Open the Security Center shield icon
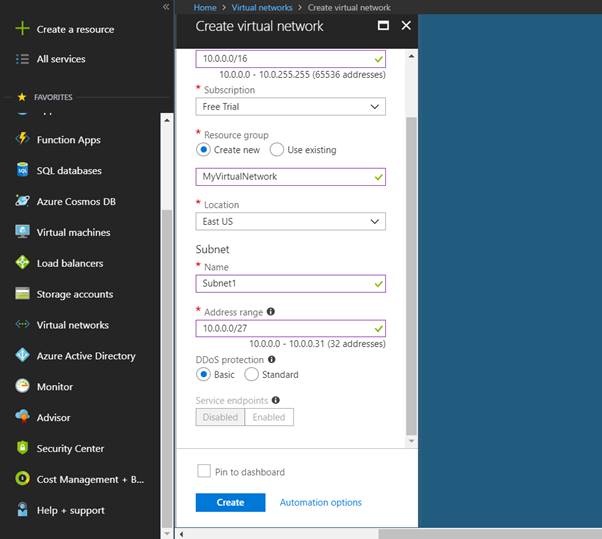This screenshot has width=602, height=539. tap(23, 448)
